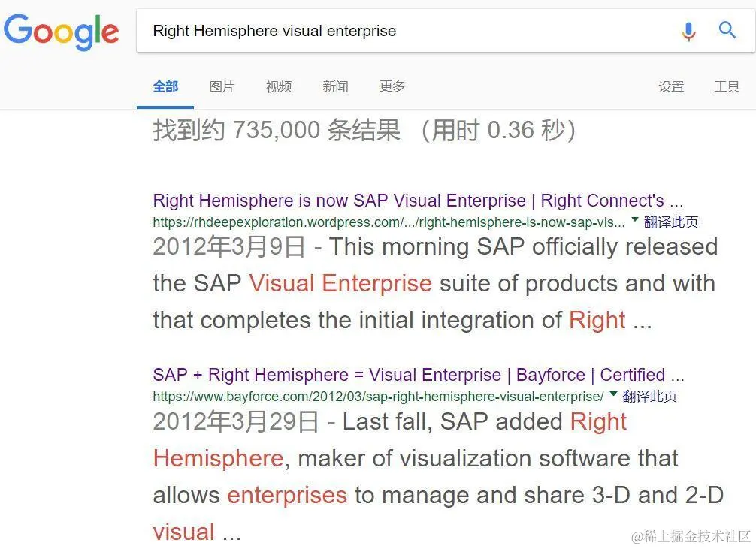Click highlighted 'enterprises' in second snippet
This screenshot has height=549, width=756.
[287, 495]
